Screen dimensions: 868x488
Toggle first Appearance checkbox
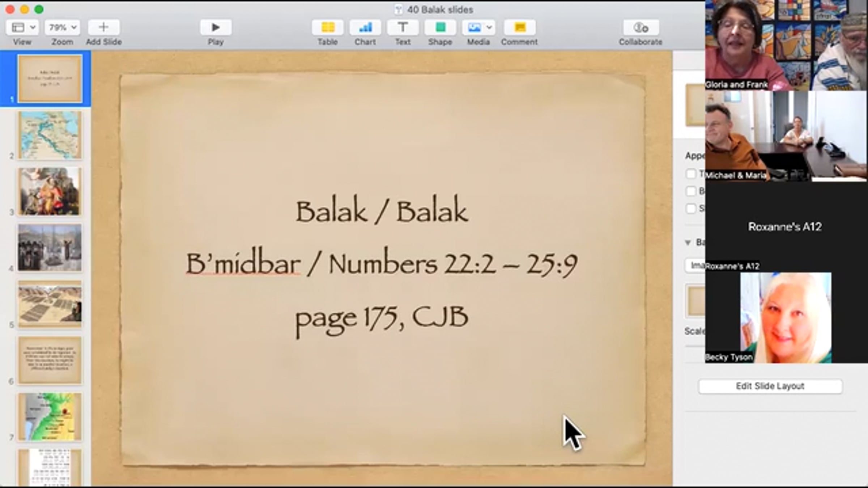(x=691, y=174)
